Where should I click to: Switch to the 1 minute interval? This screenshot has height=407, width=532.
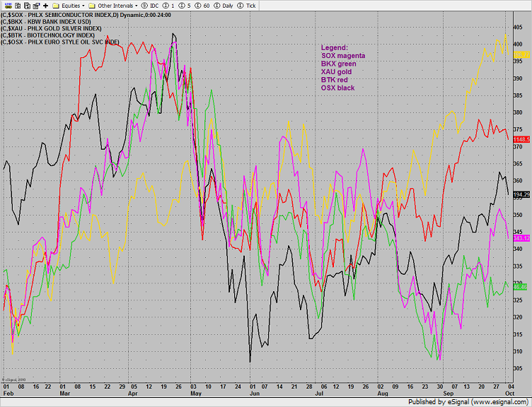tap(168, 6)
